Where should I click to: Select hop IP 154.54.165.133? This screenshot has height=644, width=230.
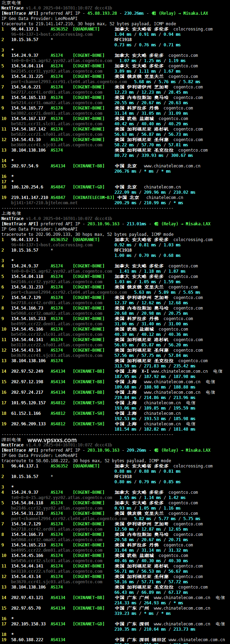28,97
